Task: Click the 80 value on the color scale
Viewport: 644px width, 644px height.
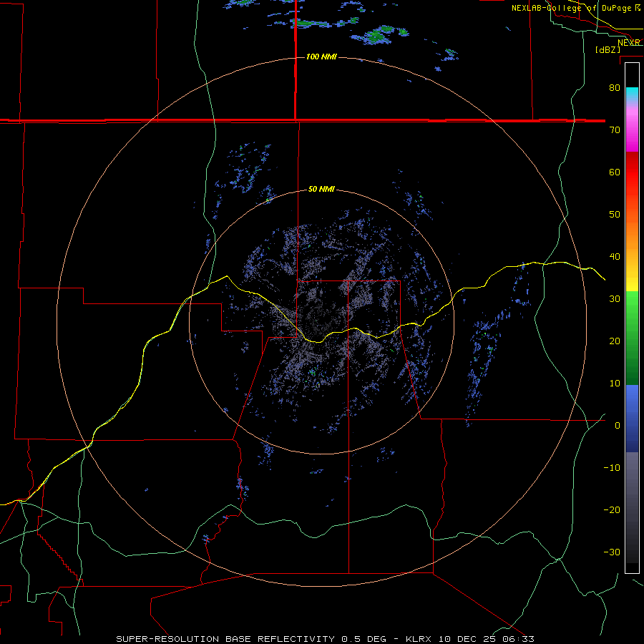Action: point(615,87)
